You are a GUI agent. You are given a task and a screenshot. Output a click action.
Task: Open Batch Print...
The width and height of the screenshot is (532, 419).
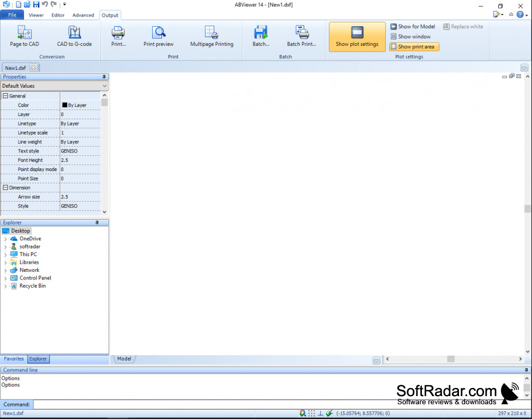point(301,36)
